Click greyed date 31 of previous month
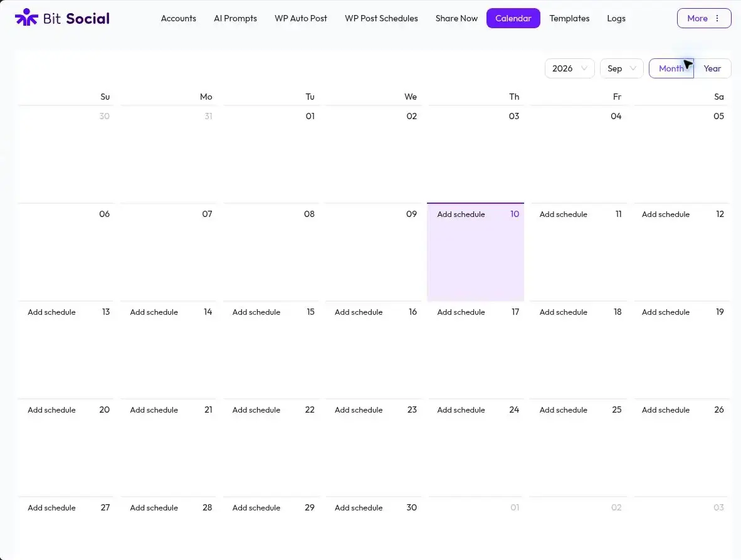This screenshot has height=560, width=741. coord(208,116)
